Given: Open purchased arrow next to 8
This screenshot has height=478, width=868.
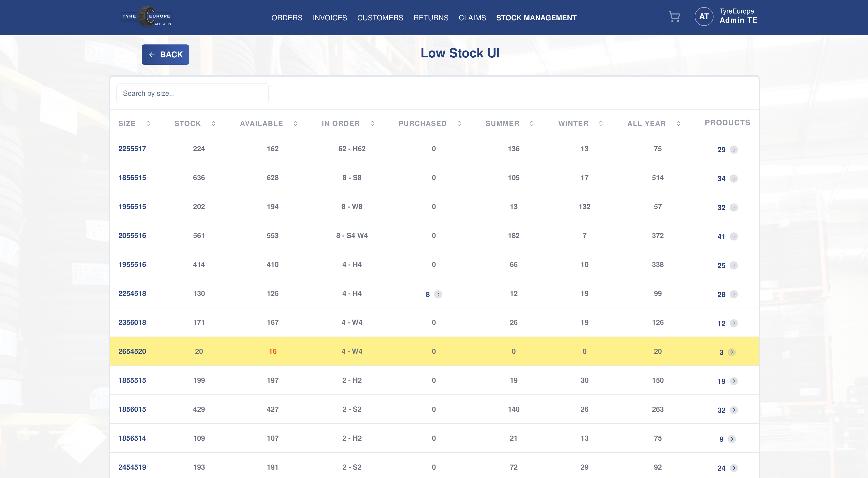Looking at the screenshot, I should coord(438,294).
